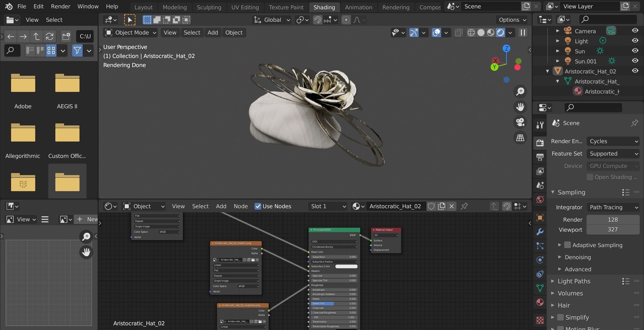Image resolution: width=644 pixels, height=330 pixels.
Task: Open the Render properties tab
Action: [x=540, y=143]
